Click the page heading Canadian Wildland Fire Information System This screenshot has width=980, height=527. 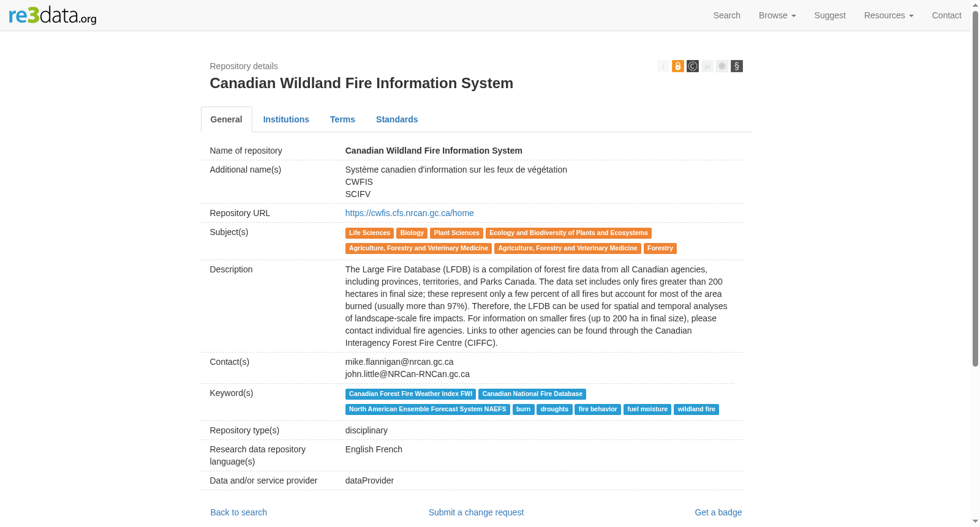coord(361,83)
